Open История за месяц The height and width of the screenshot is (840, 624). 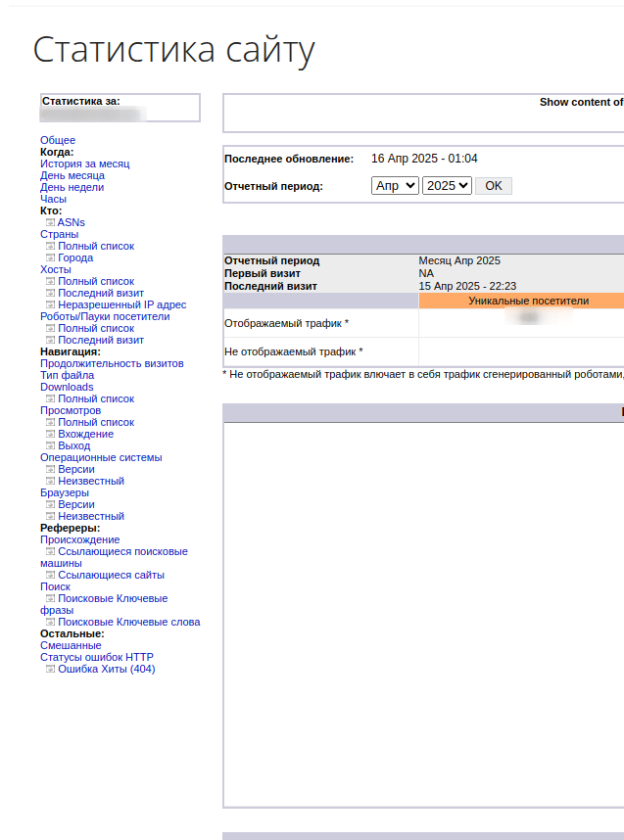click(x=84, y=163)
